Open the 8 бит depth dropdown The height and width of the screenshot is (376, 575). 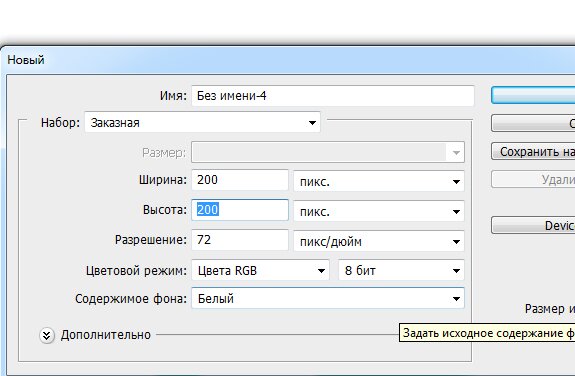click(401, 271)
